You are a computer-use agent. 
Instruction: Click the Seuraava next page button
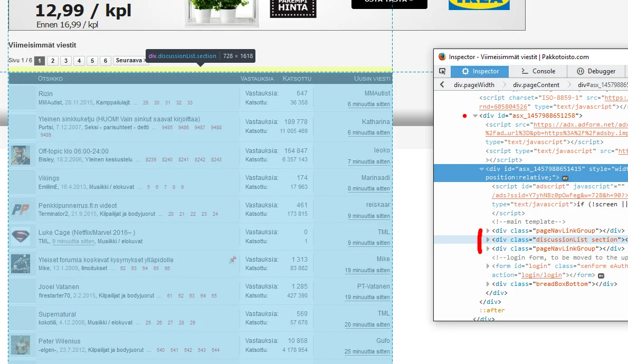tap(131, 61)
